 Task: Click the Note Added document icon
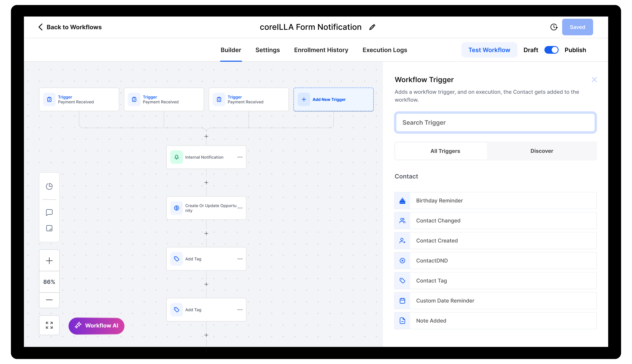402,321
